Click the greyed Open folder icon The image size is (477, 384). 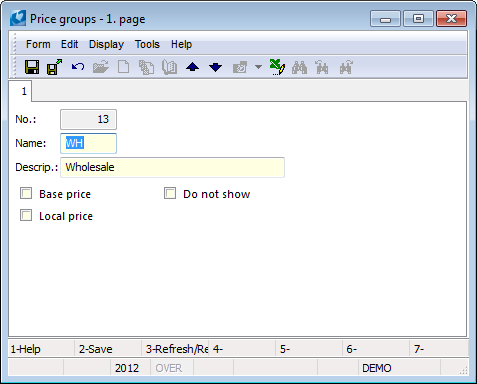click(x=101, y=67)
